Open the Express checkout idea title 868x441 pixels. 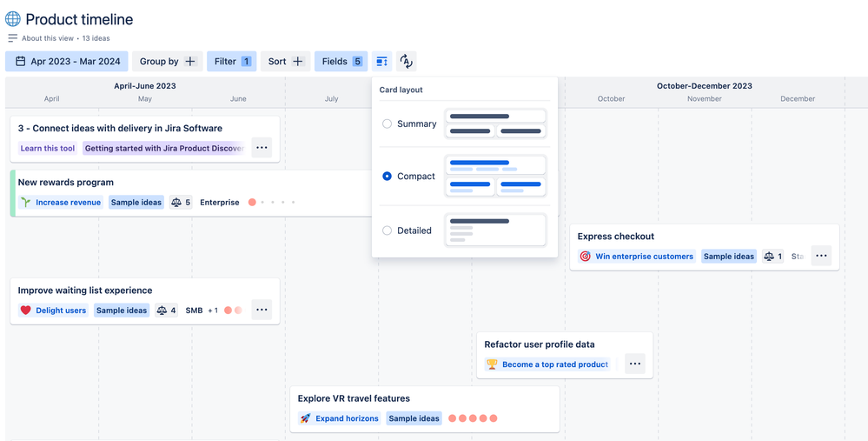[615, 236]
